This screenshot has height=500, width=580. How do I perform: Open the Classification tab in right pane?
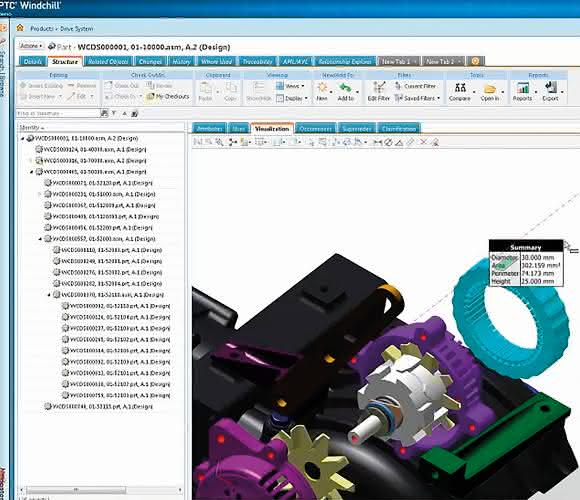coord(399,128)
